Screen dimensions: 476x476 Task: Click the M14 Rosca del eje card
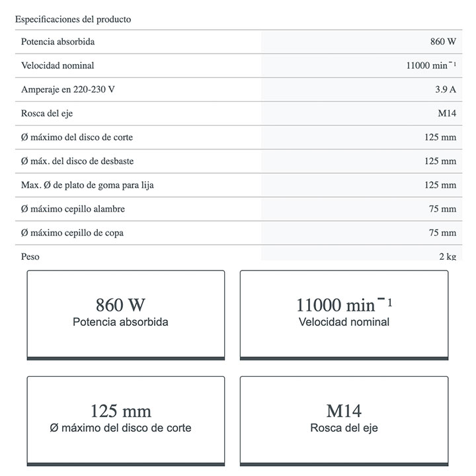pos(344,419)
